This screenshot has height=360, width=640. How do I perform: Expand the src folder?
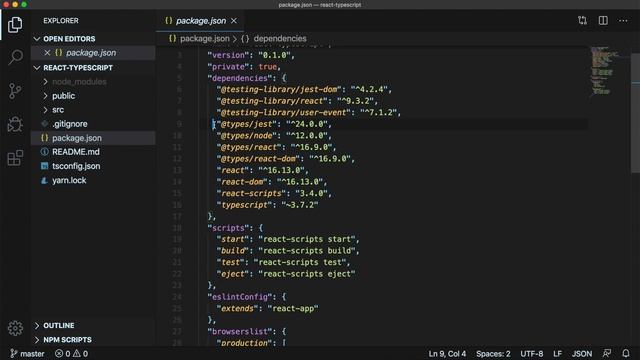[x=45, y=110]
